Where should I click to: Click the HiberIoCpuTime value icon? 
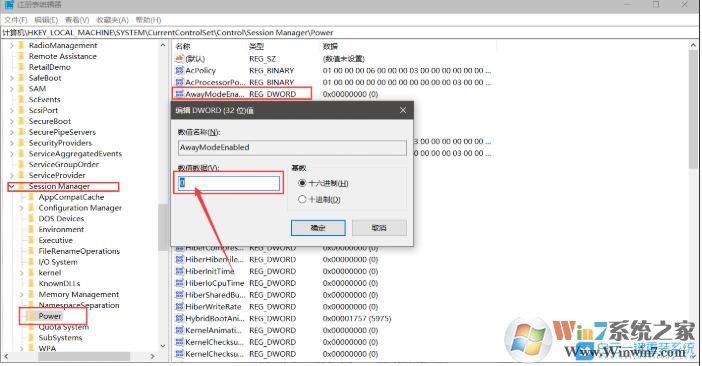pyautogui.click(x=180, y=283)
